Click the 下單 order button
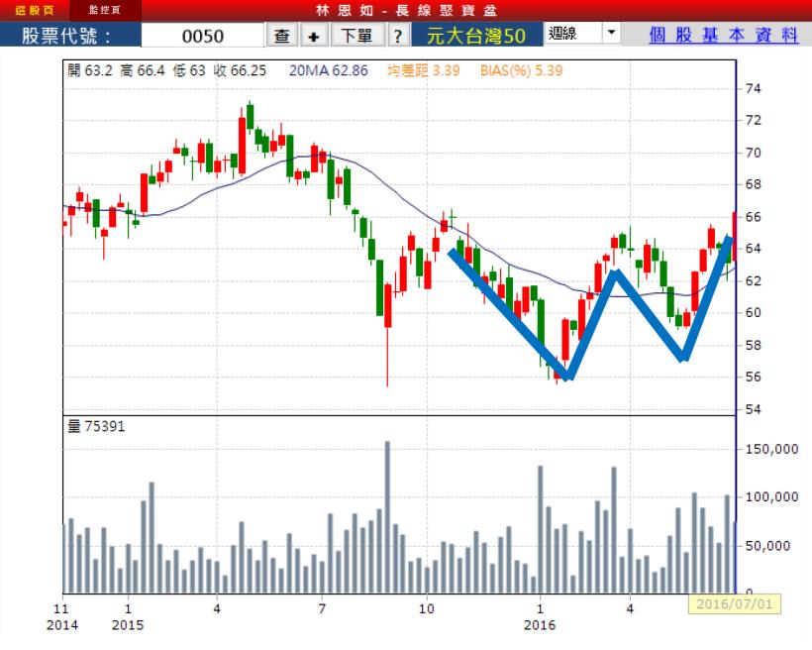This screenshot has width=812, height=650. (x=356, y=36)
